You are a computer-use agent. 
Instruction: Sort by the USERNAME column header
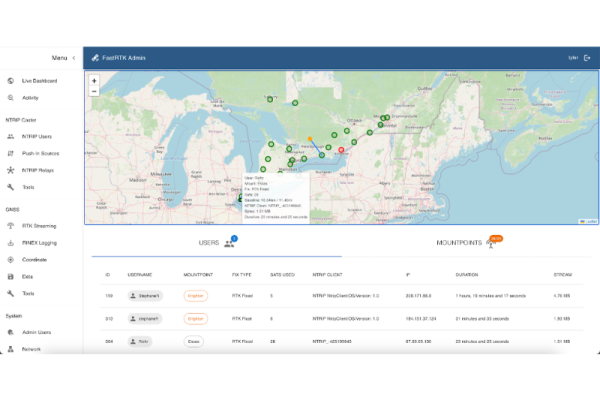(140, 275)
